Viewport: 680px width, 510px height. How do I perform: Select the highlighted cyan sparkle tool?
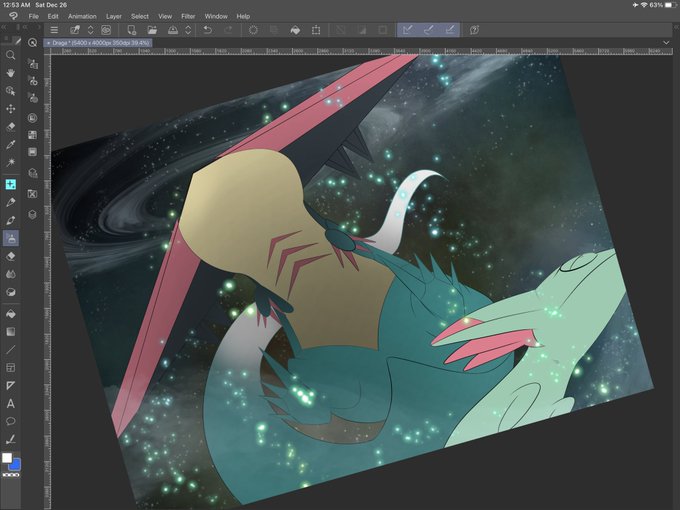click(10, 184)
